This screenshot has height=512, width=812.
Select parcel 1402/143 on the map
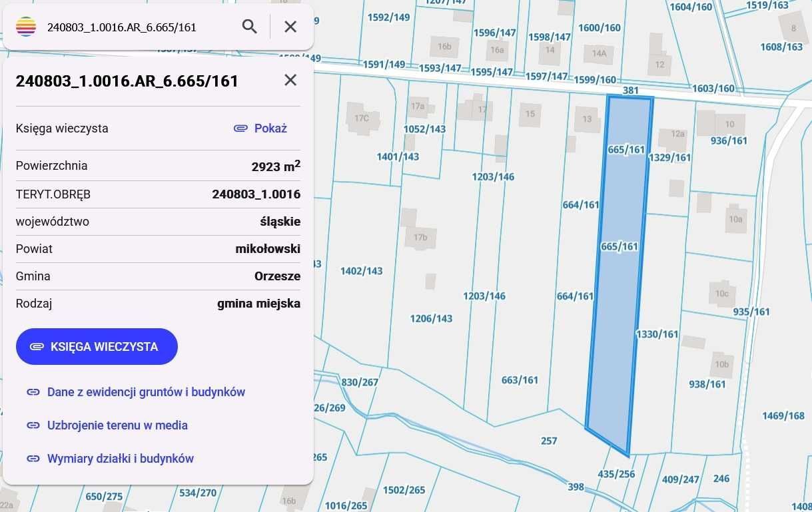tap(362, 271)
